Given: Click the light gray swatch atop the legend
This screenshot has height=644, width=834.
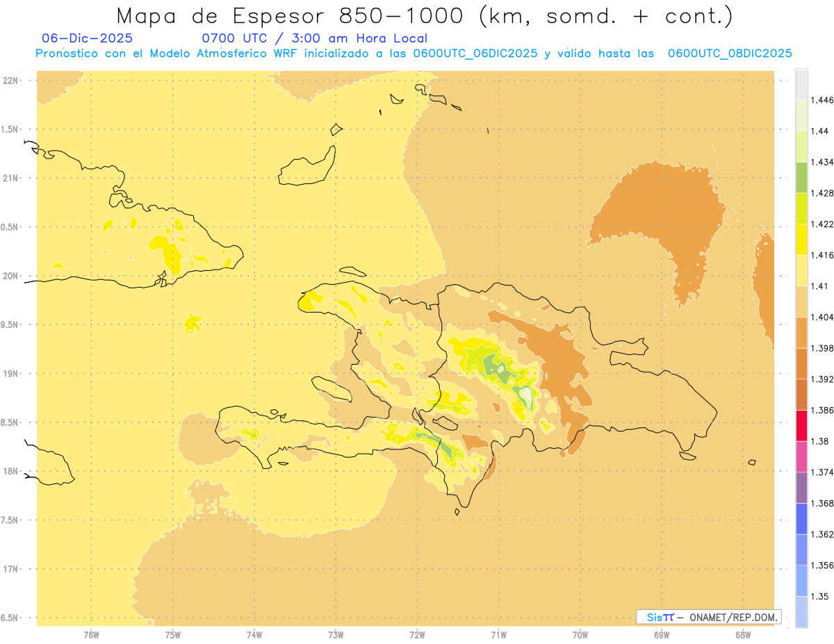Looking at the screenshot, I should [x=801, y=84].
